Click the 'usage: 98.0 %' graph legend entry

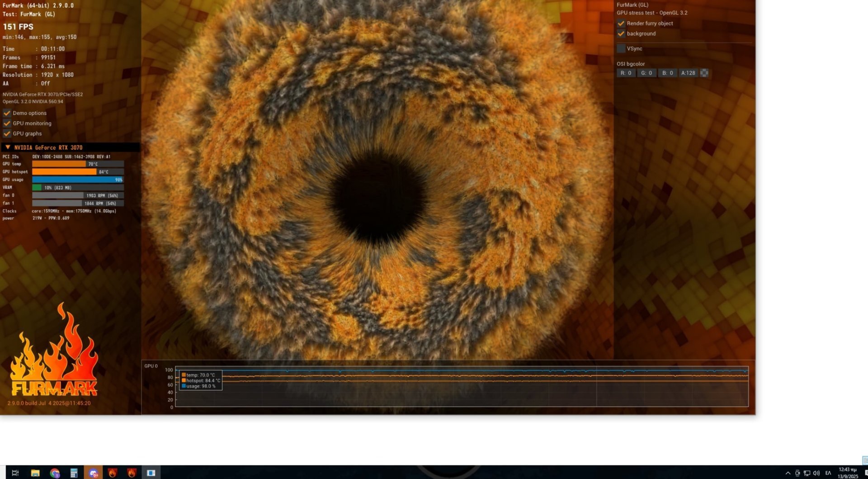pyautogui.click(x=198, y=386)
